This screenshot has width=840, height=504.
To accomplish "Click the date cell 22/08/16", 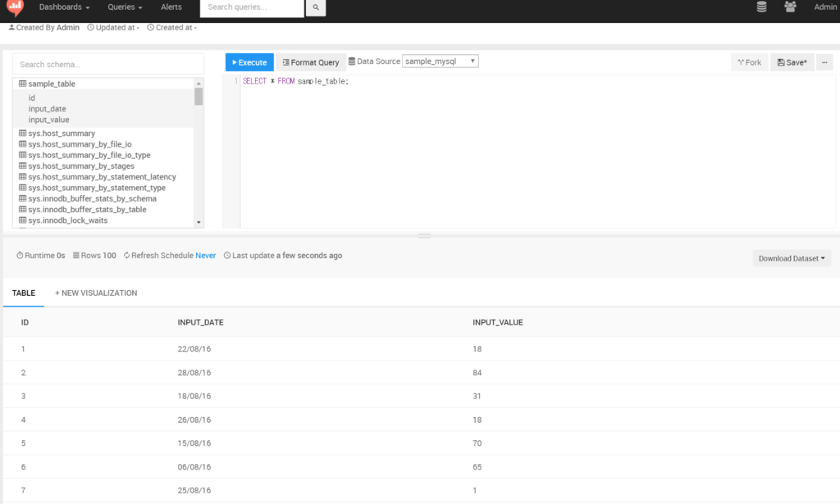I will (x=194, y=349).
